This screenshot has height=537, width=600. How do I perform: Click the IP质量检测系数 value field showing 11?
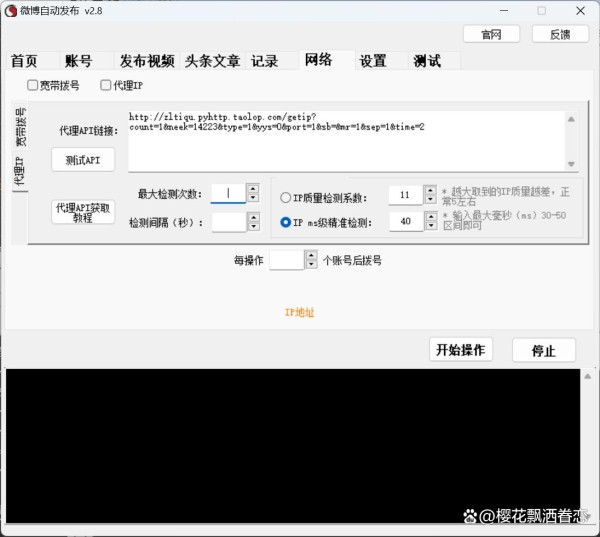[406, 195]
